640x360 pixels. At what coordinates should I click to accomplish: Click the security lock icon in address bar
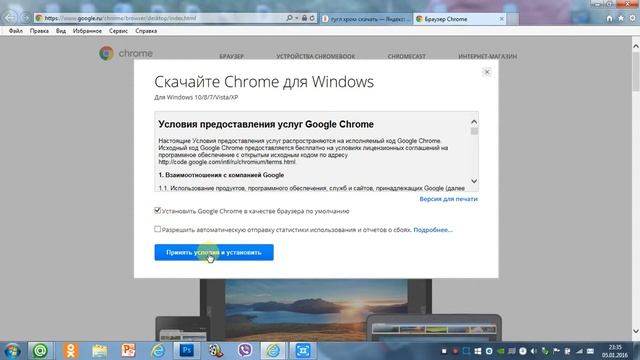tap(304, 18)
